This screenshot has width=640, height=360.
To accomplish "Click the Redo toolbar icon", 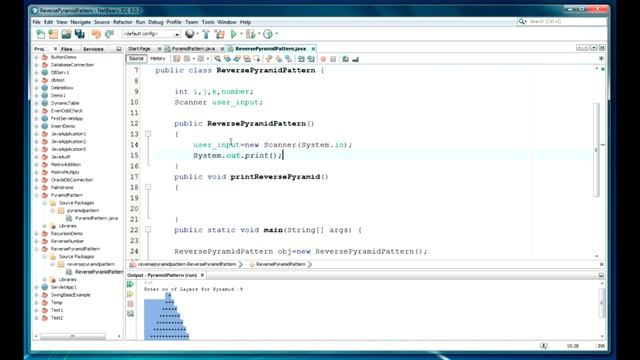I will [x=109, y=34].
